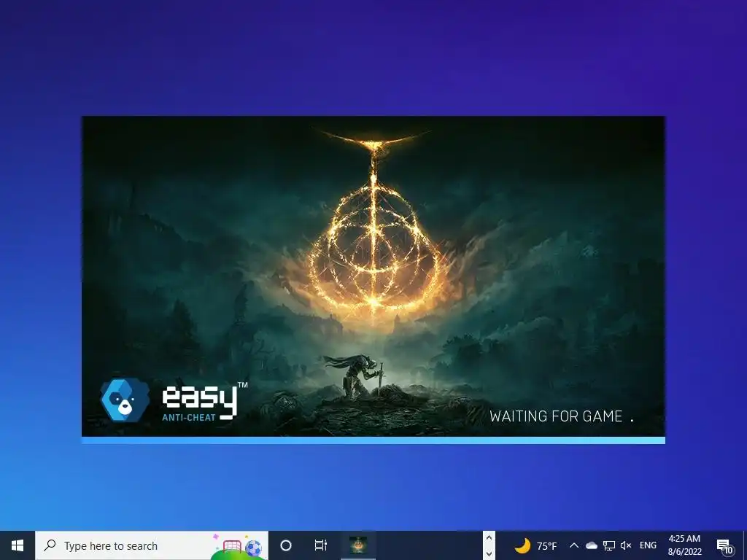Open the weather widget showing 75°F
This screenshot has width=747, height=560.
(x=535, y=545)
